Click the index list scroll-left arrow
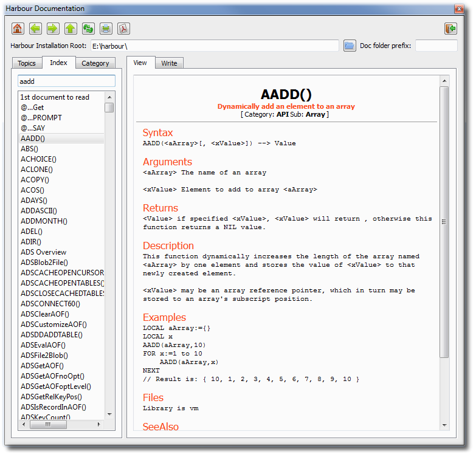This screenshot has width=476, height=457. point(24,424)
